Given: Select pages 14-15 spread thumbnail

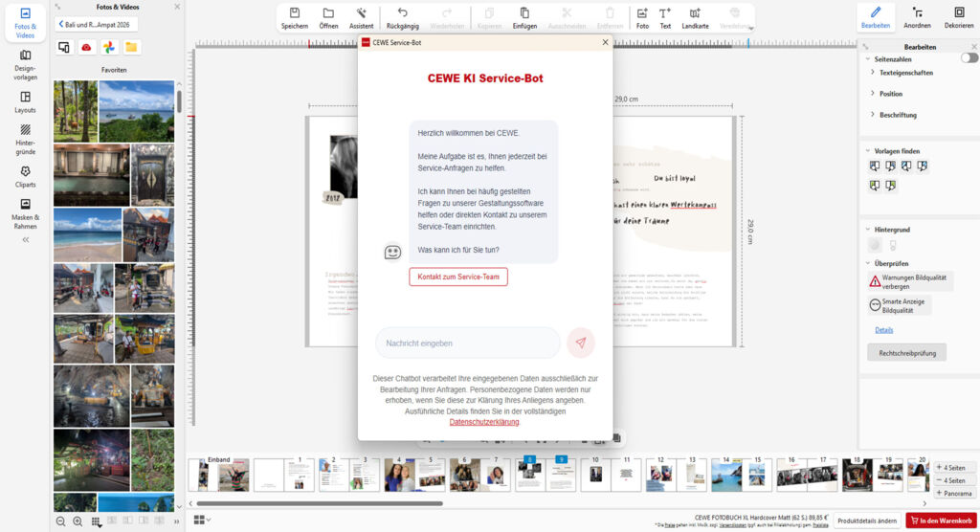Looking at the screenshot, I should (740, 475).
